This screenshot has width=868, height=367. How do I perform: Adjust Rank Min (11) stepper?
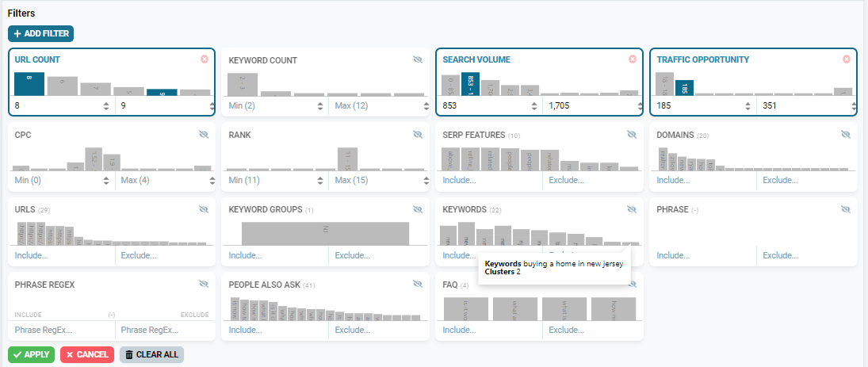click(320, 181)
